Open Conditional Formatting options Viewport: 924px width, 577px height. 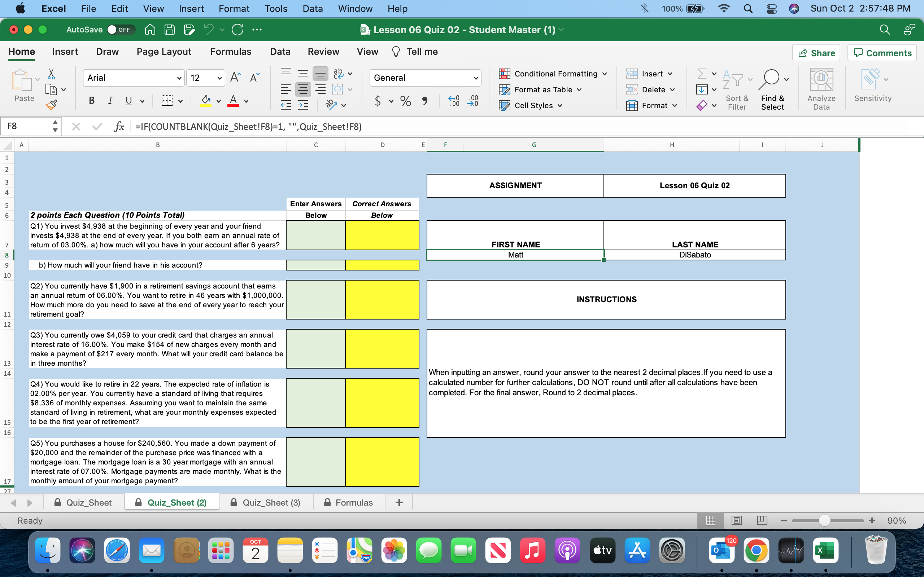click(553, 74)
